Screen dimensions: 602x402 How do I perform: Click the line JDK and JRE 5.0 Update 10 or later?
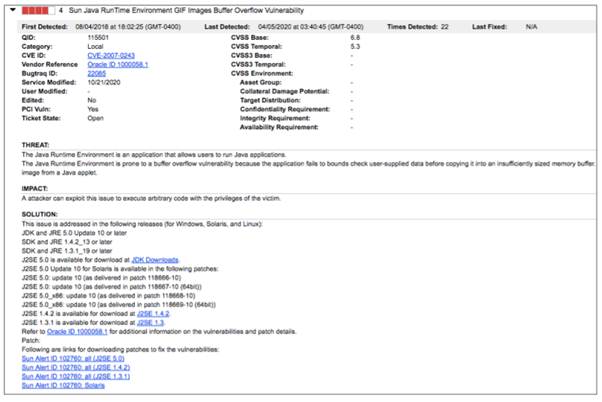pyautogui.click(x=74, y=233)
